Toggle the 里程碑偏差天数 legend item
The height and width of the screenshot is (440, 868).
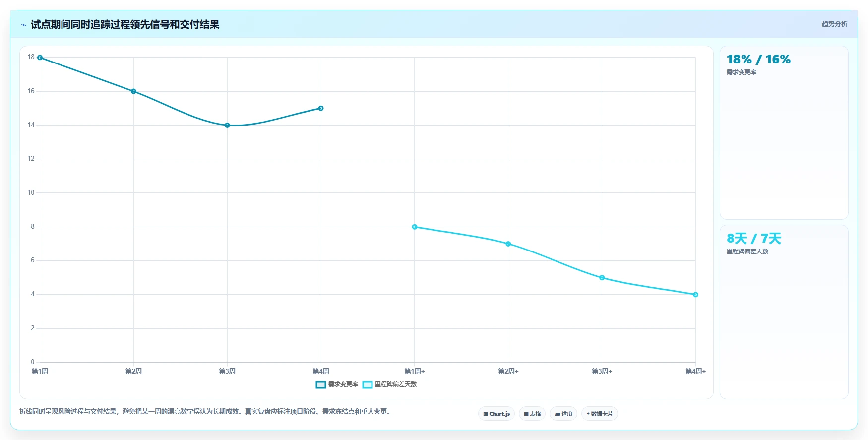[389, 384]
